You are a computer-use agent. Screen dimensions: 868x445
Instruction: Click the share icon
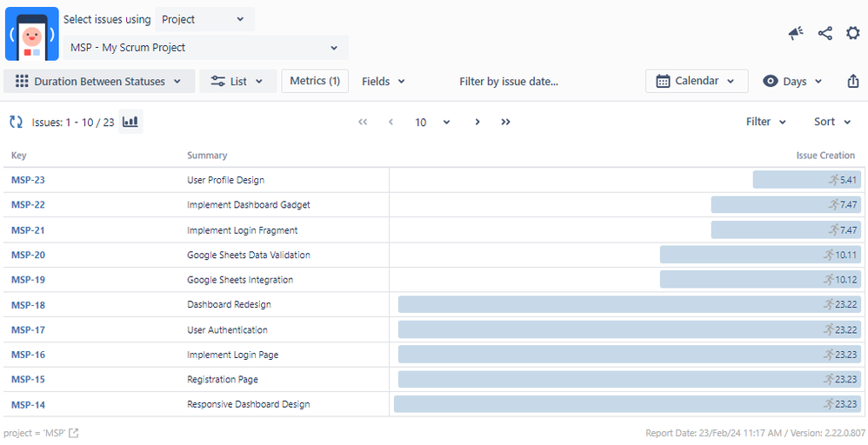click(x=825, y=33)
